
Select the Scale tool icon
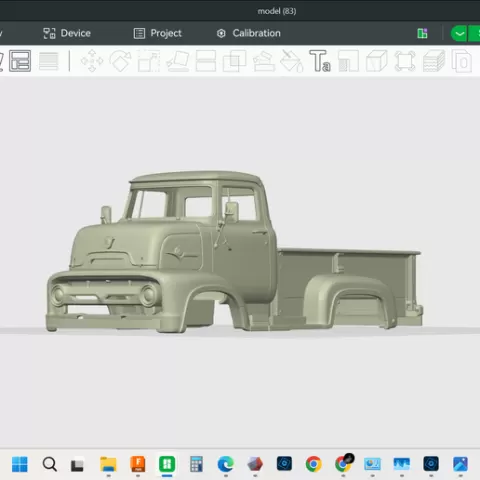coord(149,61)
